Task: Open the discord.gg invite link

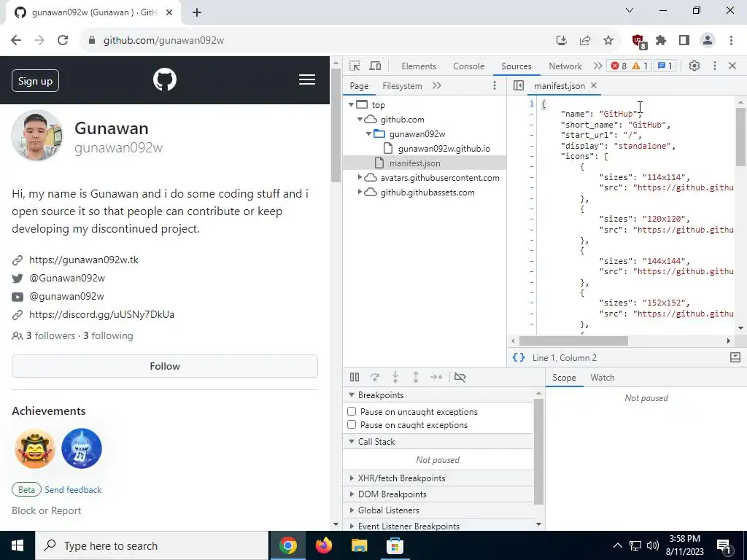Action: 101,314
